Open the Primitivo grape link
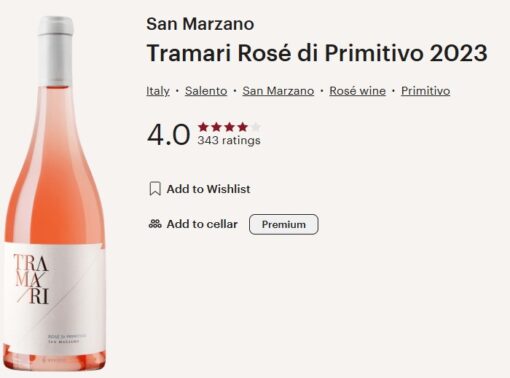This screenshot has width=510, height=378. (x=426, y=91)
